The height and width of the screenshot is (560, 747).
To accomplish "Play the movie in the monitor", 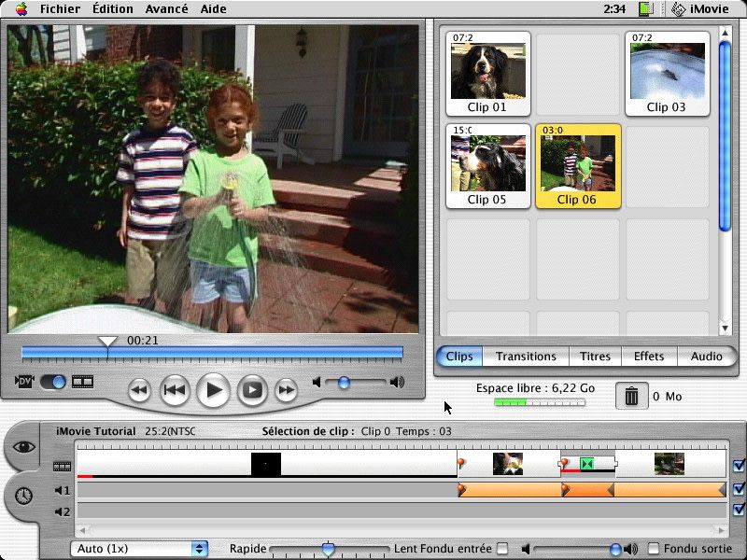I will tap(213, 390).
